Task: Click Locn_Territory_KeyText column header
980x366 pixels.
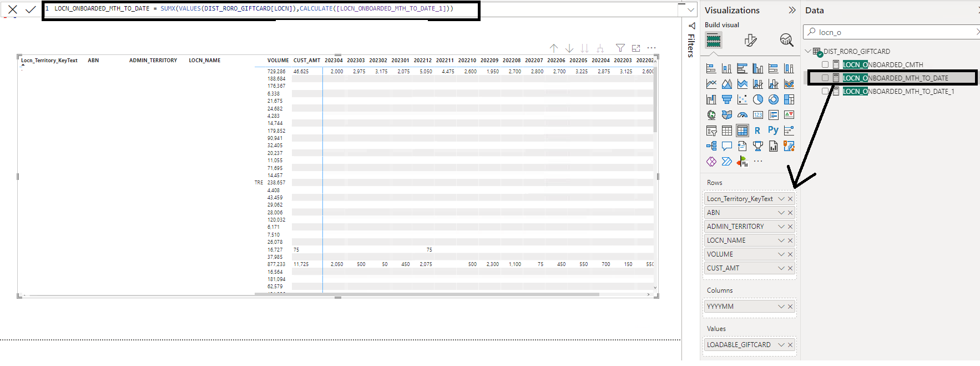Action: tap(49, 61)
